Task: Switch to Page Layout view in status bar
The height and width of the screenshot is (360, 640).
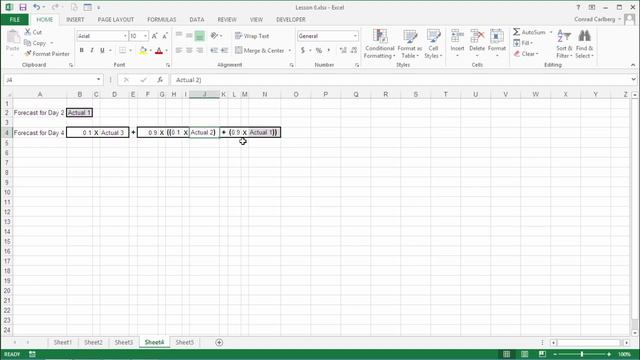Action: coord(524,354)
